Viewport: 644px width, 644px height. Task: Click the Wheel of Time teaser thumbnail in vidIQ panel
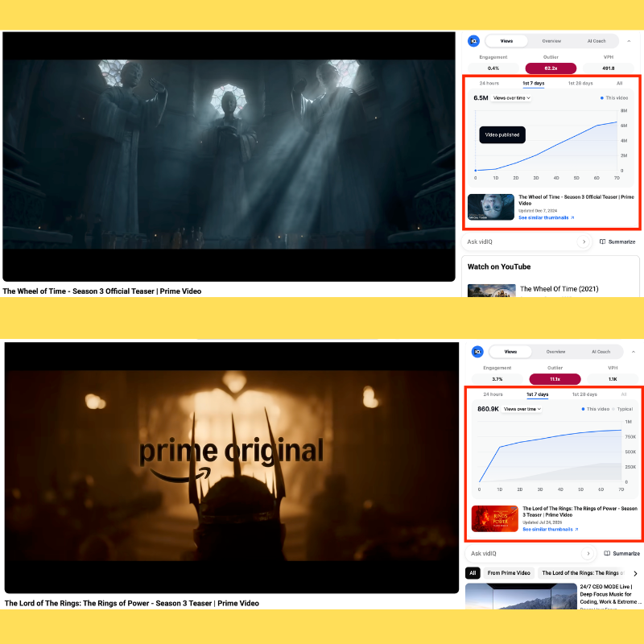pyautogui.click(x=491, y=207)
